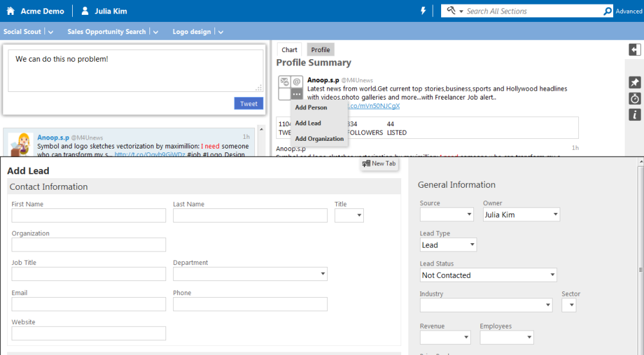Open Julia Kim's user profile icon
The height and width of the screenshot is (355, 644).
84,11
